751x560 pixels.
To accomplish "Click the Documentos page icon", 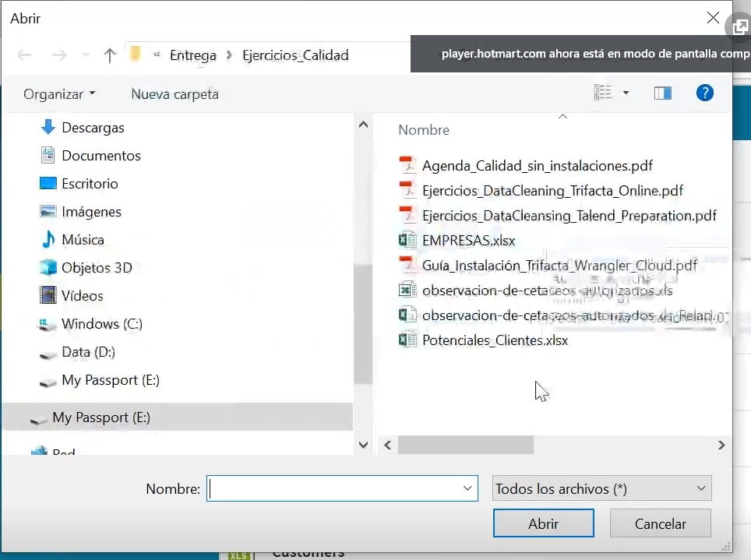I will coord(48,155).
